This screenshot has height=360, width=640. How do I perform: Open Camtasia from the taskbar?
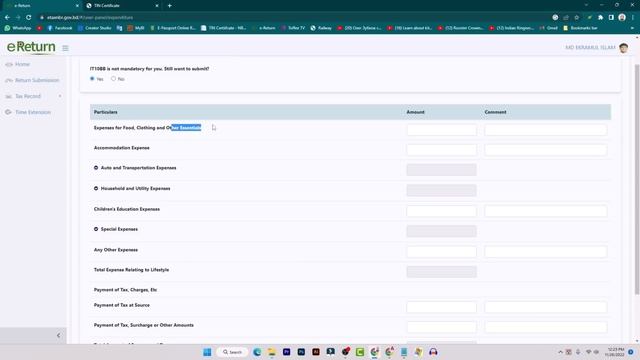pyautogui.click(x=360, y=352)
